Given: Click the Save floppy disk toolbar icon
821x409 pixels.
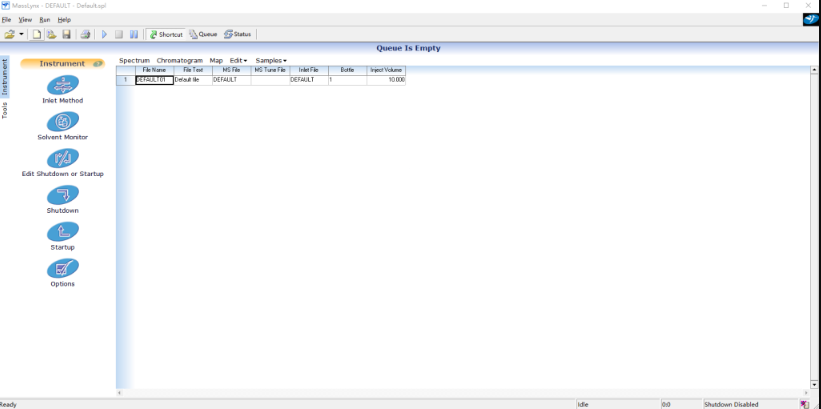Looking at the screenshot, I should pos(66,34).
